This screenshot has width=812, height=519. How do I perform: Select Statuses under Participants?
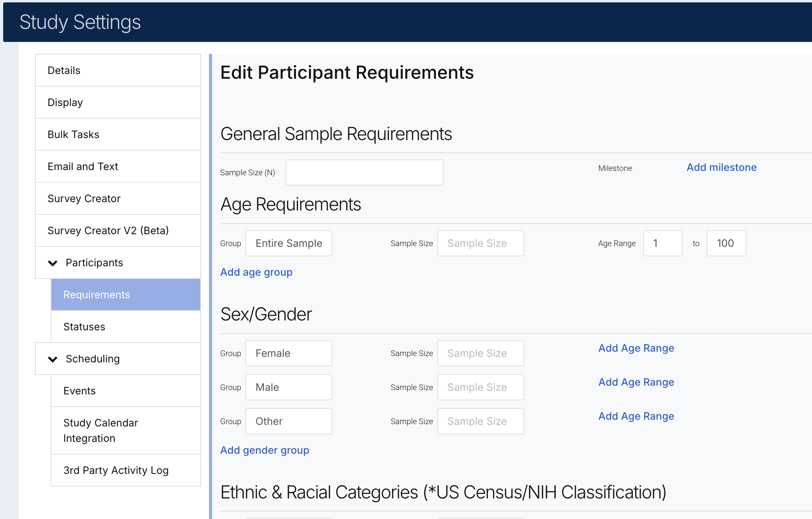tap(125, 327)
